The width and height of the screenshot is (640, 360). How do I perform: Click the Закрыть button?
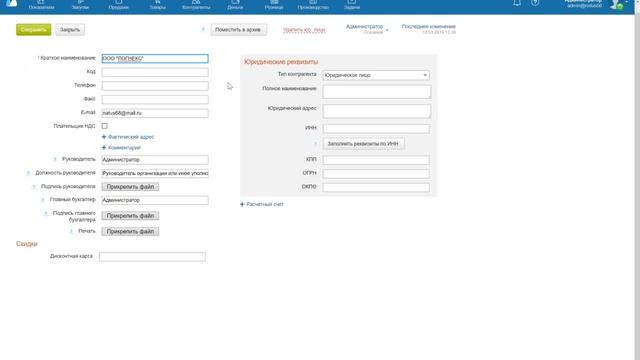pos(70,30)
